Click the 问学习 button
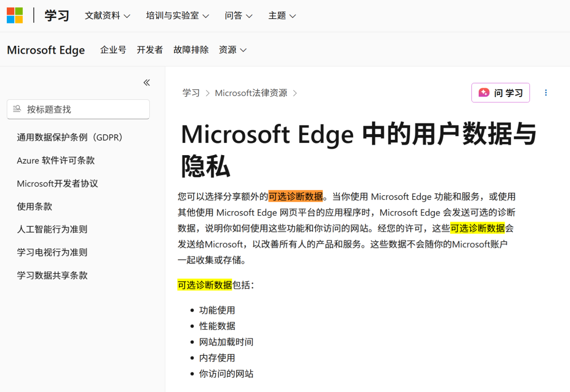 [500, 93]
